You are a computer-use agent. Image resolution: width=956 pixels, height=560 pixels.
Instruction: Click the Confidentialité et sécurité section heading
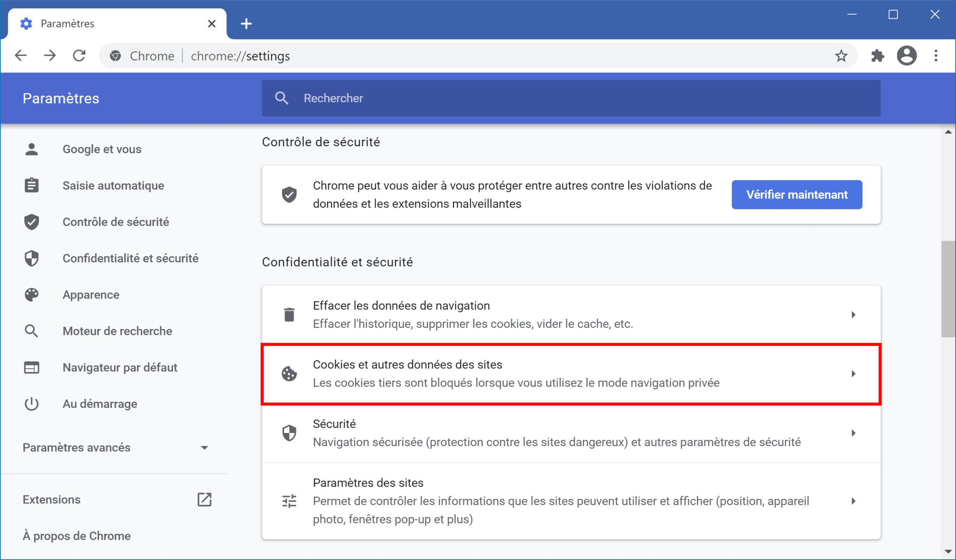click(x=337, y=262)
